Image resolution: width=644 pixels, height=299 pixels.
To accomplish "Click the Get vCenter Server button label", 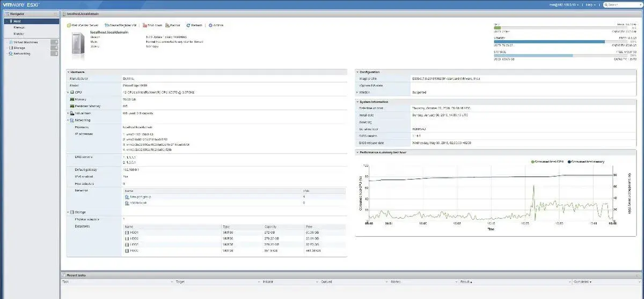I will [x=85, y=25].
